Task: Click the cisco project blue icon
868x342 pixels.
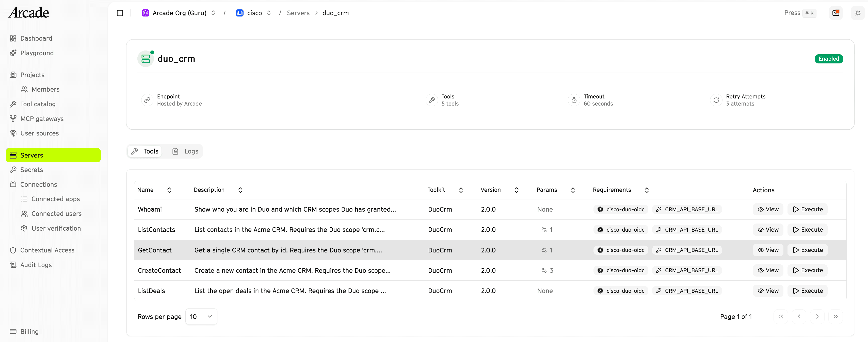Action: click(x=240, y=13)
